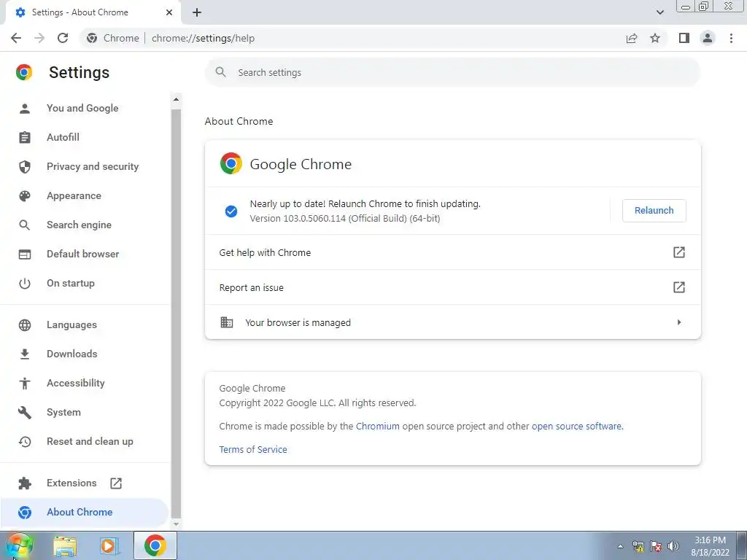Click the Search settings field
The width and height of the screenshot is (747, 560).
(x=452, y=72)
